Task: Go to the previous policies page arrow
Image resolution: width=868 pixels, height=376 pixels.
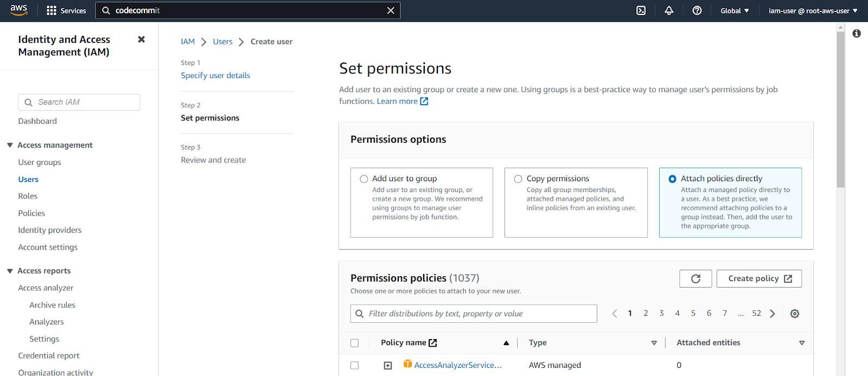Action: click(614, 314)
